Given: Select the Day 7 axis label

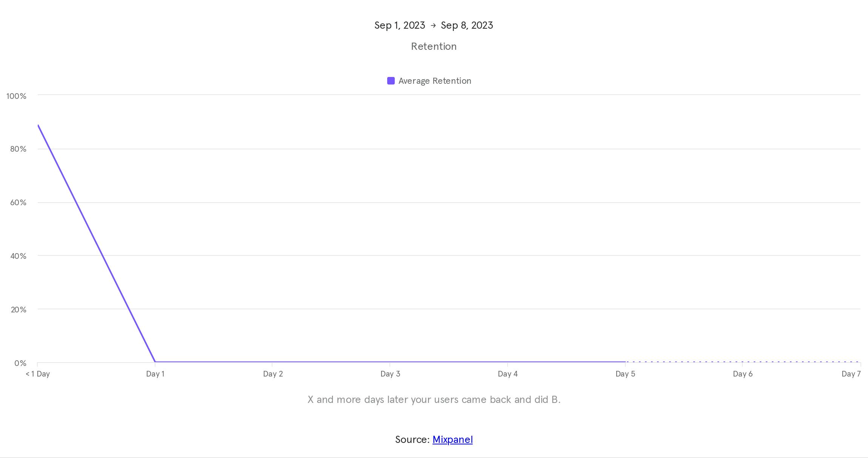Looking at the screenshot, I should click(851, 374).
